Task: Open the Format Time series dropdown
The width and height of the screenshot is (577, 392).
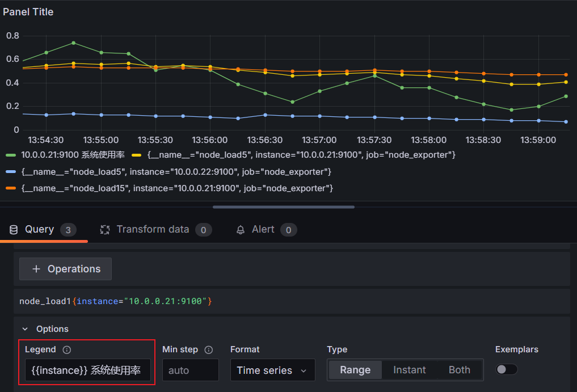Action: click(272, 370)
